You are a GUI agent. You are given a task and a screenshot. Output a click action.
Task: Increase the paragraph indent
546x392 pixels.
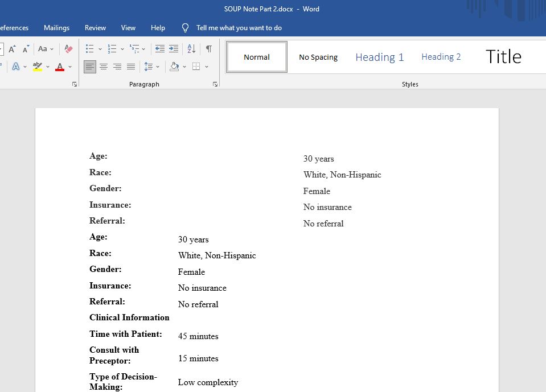(174, 49)
